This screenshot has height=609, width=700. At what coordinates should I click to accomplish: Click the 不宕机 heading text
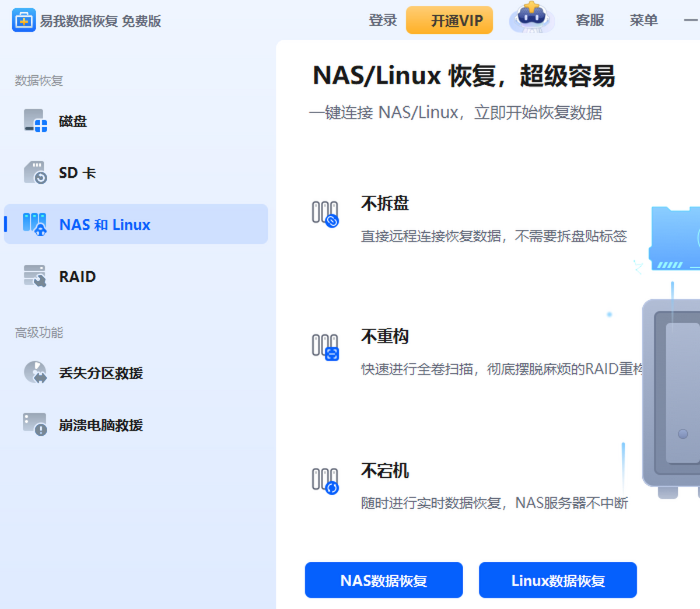click(x=385, y=470)
